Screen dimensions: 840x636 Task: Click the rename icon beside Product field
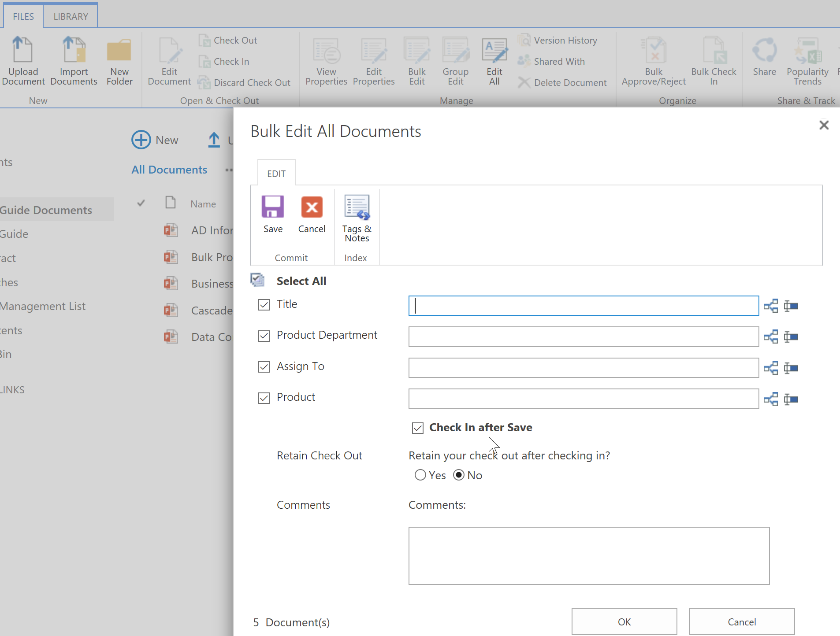pos(791,399)
